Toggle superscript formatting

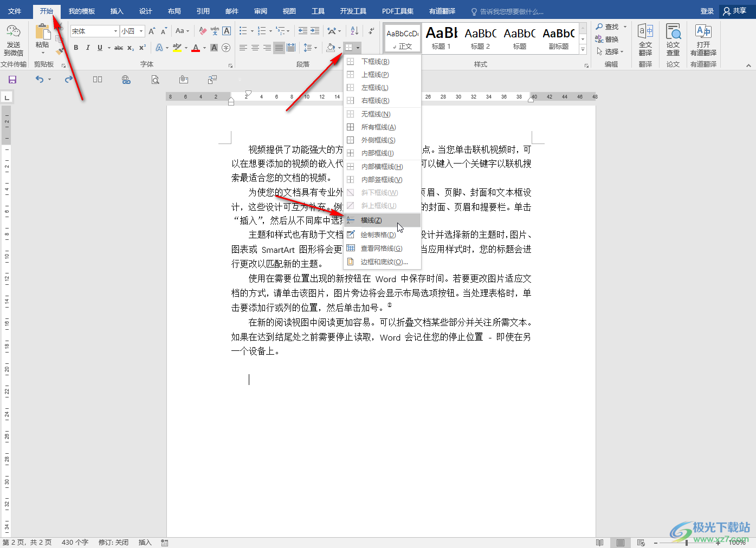[142, 48]
